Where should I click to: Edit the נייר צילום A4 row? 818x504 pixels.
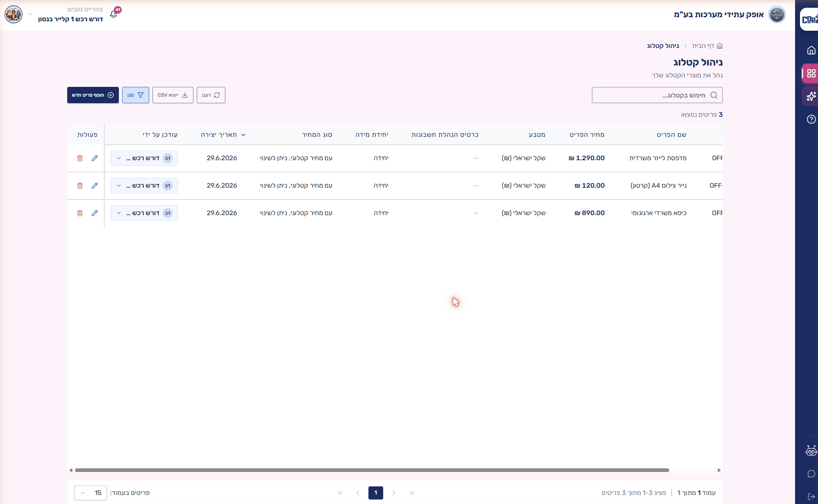pyautogui.click(x=95, y=186)
